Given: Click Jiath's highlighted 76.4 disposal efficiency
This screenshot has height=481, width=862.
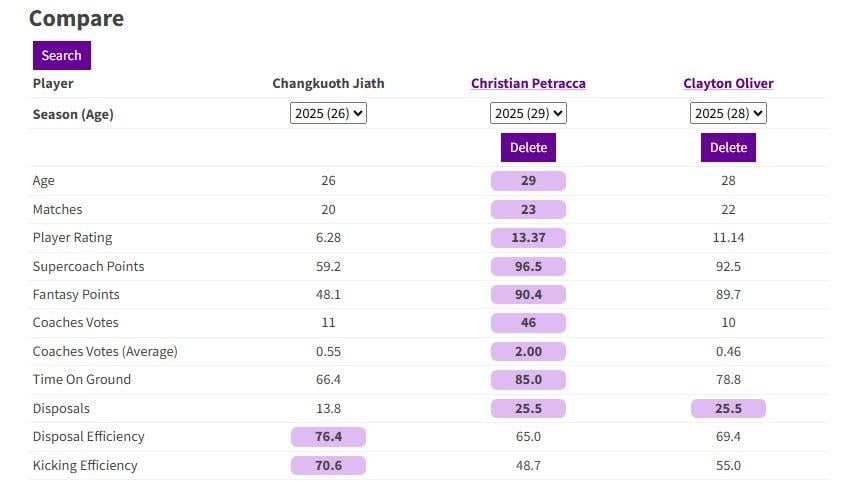Looking at the screenshot, I should (x=328, y=437).
